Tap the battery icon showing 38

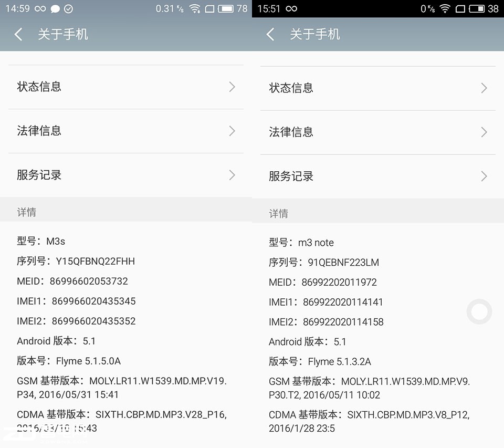(477, 9)
